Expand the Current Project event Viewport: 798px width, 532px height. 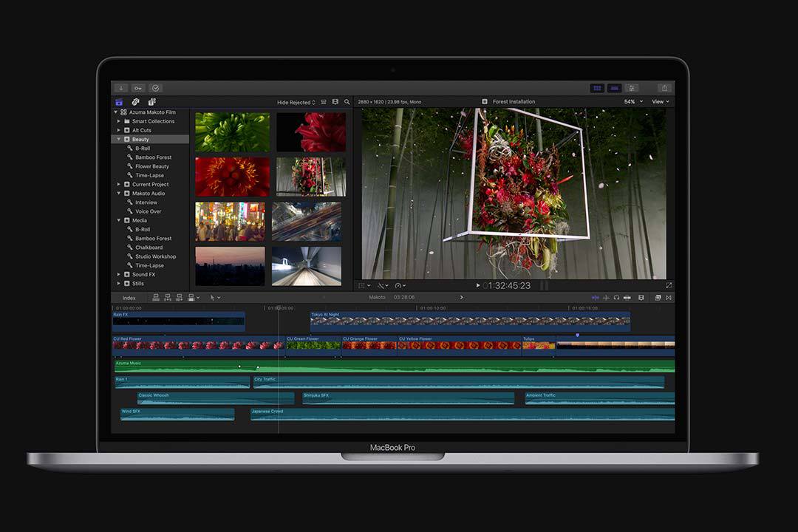coord(118,184)
